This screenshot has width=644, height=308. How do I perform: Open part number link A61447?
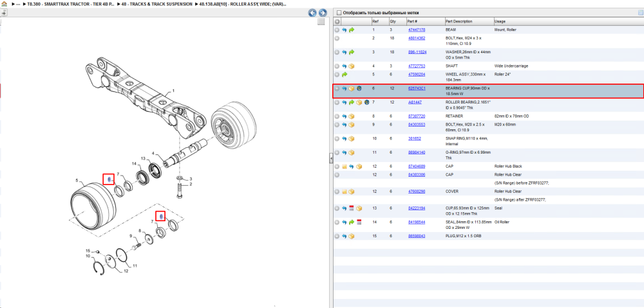point(415,102)
